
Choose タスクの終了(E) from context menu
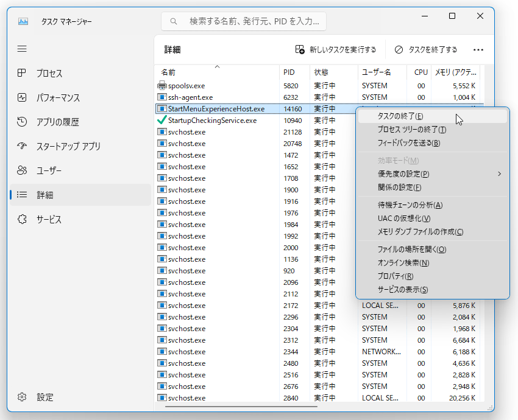(433, 116)
